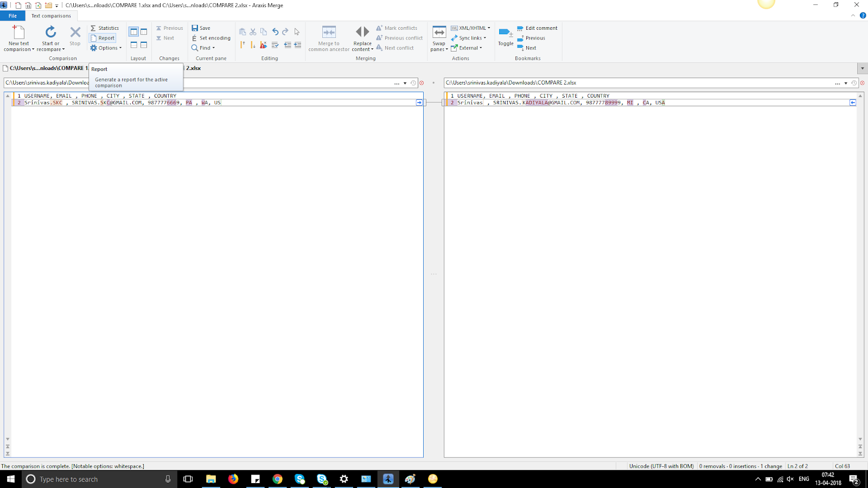This screenshot has width=868, height=488.
Task: Expand the Options dropdown
Action: click(x=106, y=48)
